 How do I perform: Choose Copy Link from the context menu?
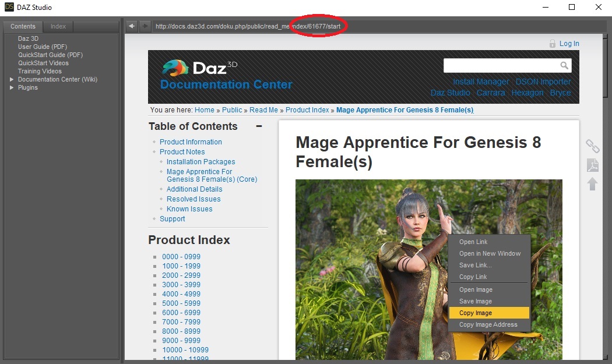[473, 277]
